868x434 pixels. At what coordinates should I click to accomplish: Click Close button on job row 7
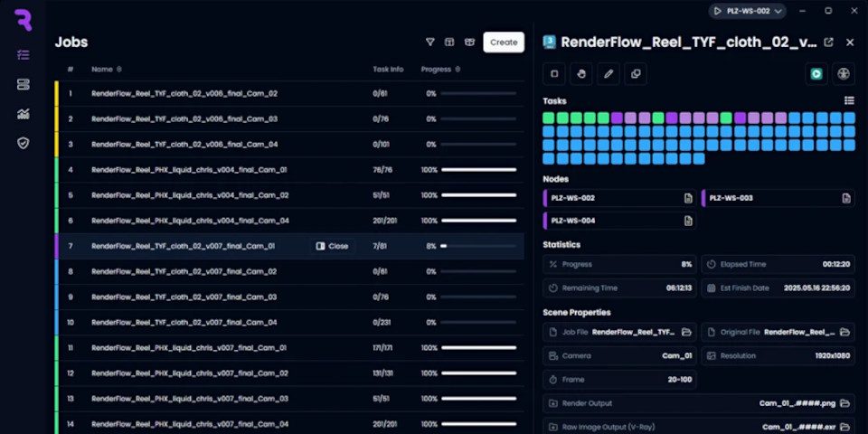point(332,246)
